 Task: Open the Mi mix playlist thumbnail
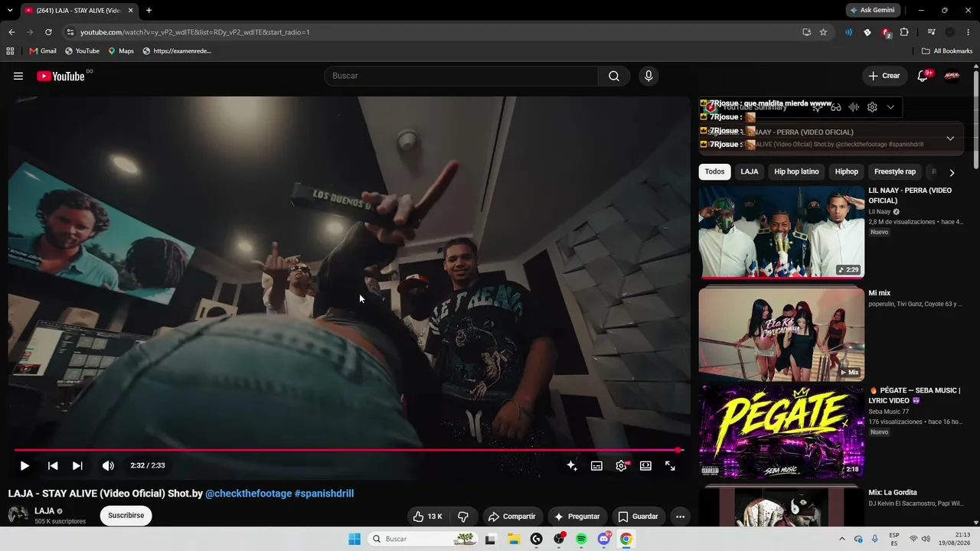pyautogui.click(x=782, y=334)
